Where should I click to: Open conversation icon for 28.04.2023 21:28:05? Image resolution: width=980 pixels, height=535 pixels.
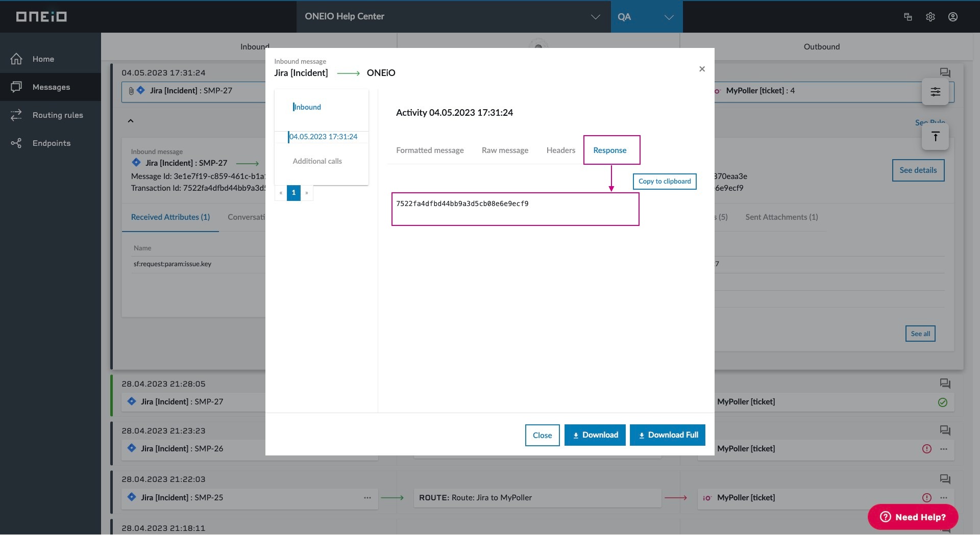click(x=945, y=384)
